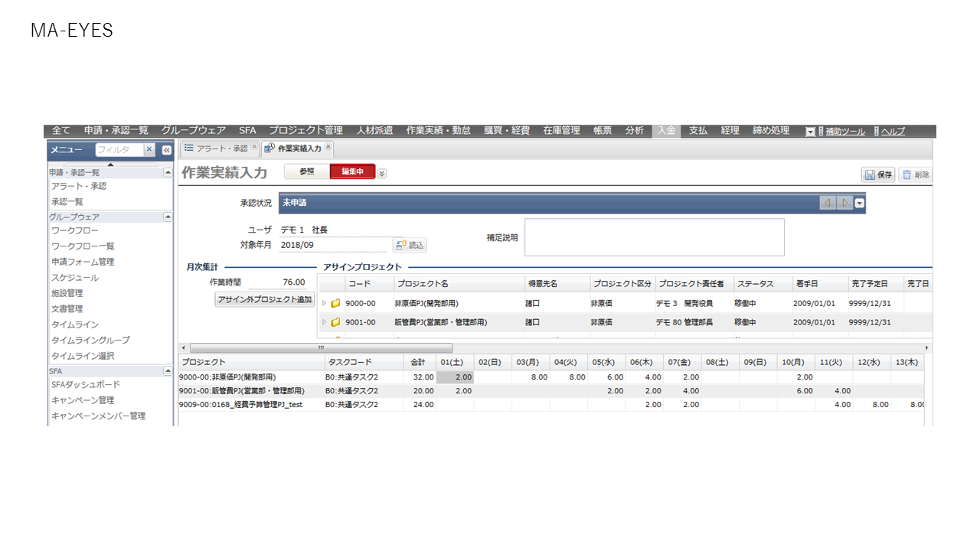Screen dimensions: 980x551
Task: Collapse the 申請・承認一覧 menu section
Action: (168, 173)
